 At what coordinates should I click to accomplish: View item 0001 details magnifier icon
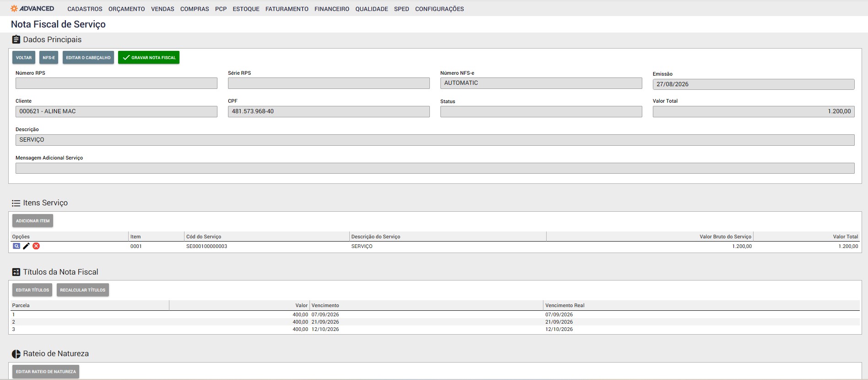click(16, 246)
